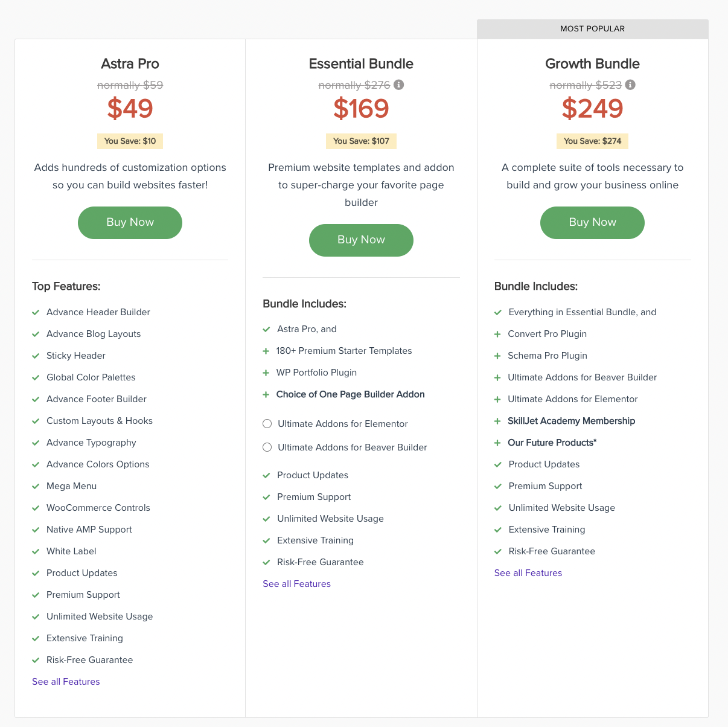Image resolution: width=728 pixels, height=727 pixels.
Task: Click the Choice of One Page Builder Addon item
Action: tap(350, 394)
